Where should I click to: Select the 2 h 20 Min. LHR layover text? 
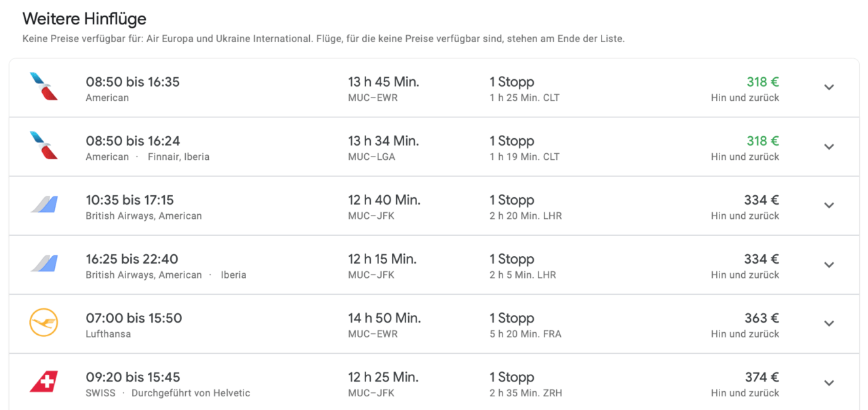[x=526, y=216]
